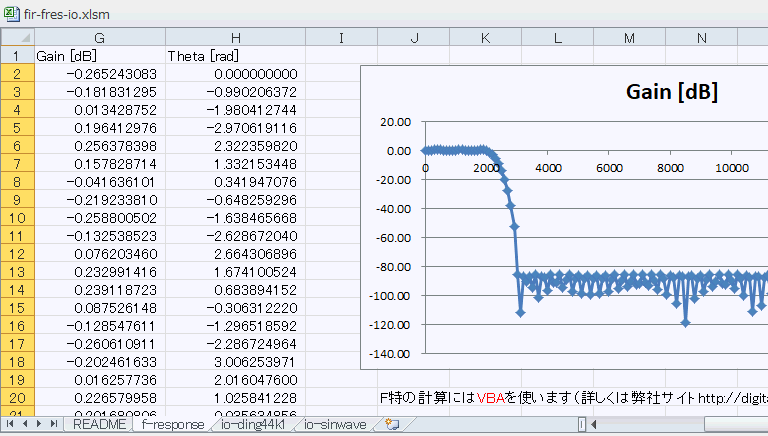Click the chart X-axis label 4000
The height and width of the screenshot is (436, 768).
[548, 168]
